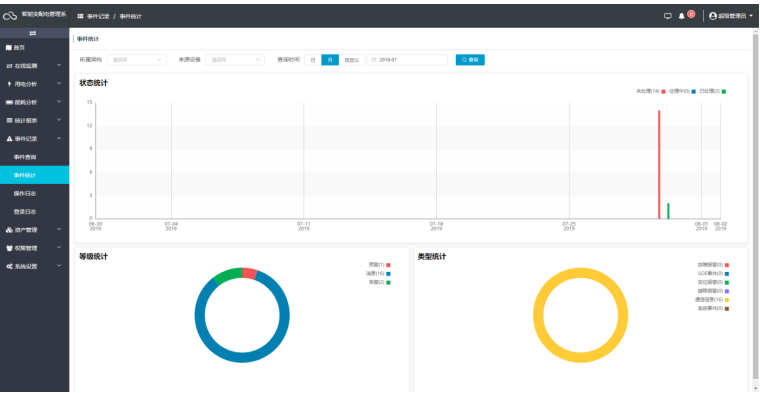This screenshot has height=393, width=760.
Task: Click the green swatch in type legend
Action: 727,283
